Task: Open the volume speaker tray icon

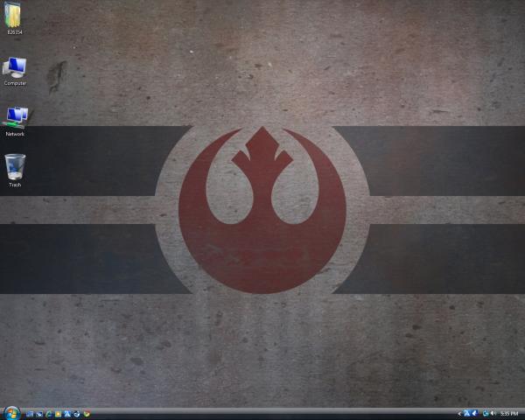Action: [493, 414]
